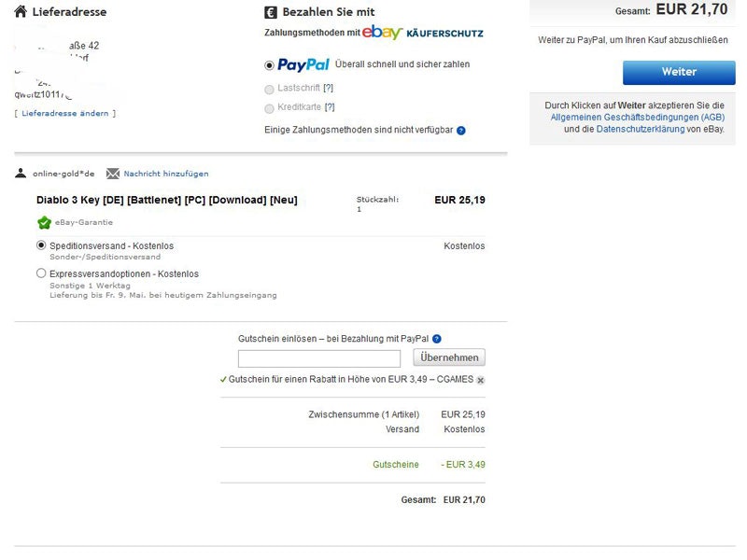Choose Lastschrift payment option

(268, 88)
